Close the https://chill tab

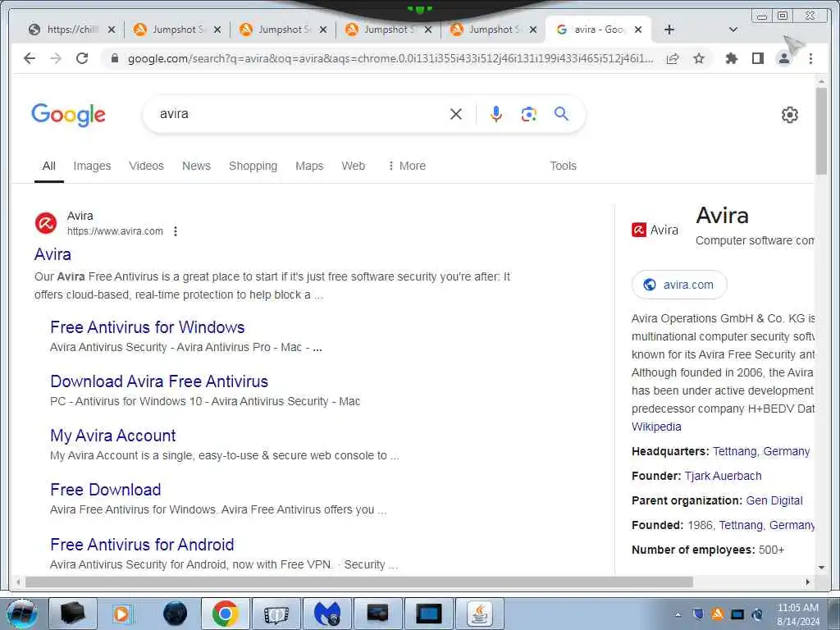click(x=112, y=30)
